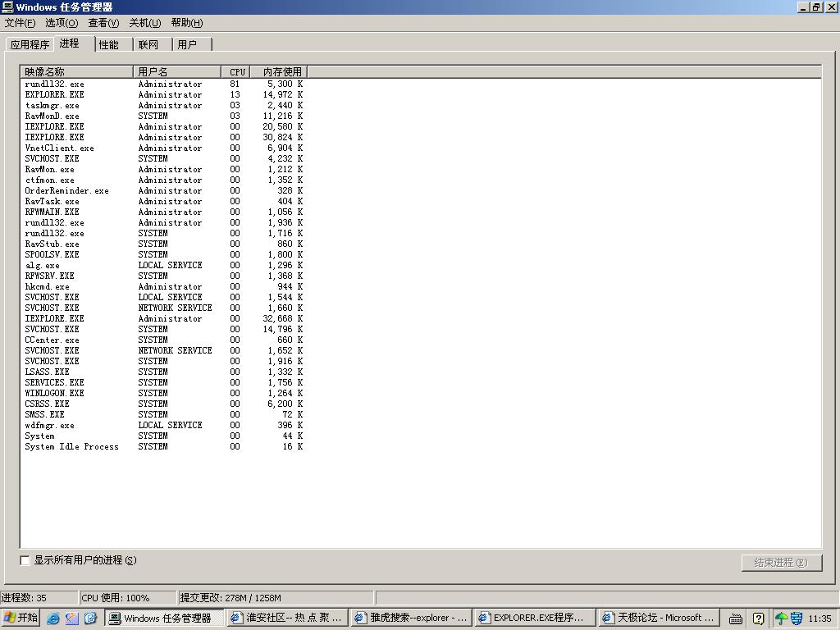
Task: Select IEXPLORE.EXE using 32,668 K memory
Action: click(164, 319)
